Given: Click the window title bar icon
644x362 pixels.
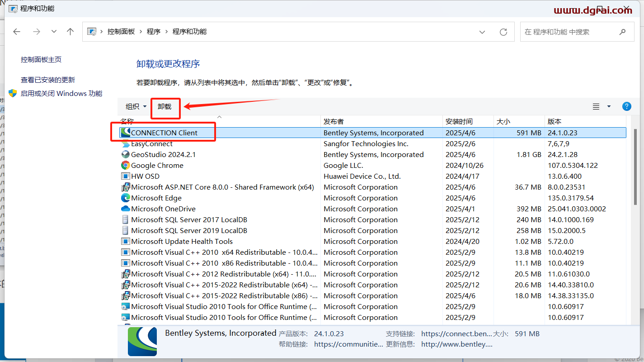Looking at the screenshot, I should pyautogui.click(x=13, y=8).
